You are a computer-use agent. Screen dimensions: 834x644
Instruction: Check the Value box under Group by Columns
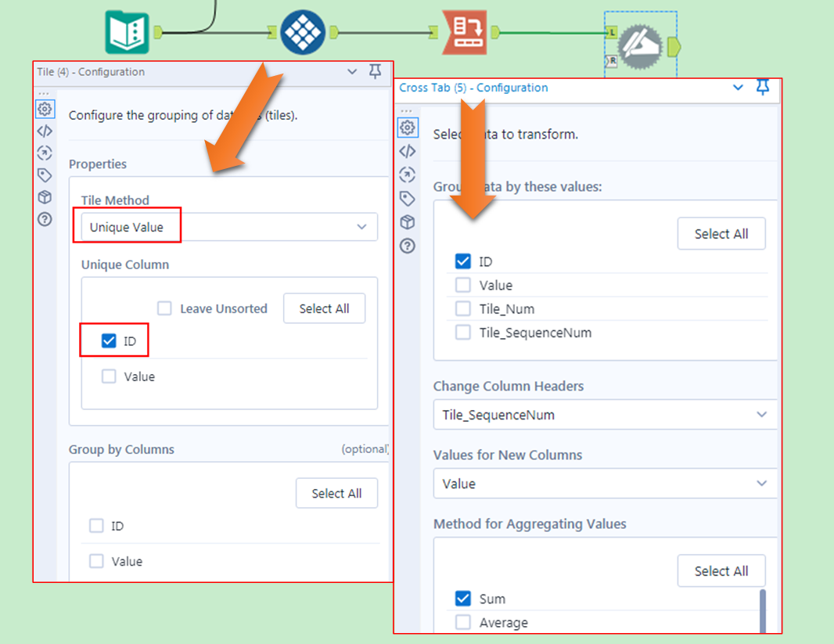tap(95, 561)
